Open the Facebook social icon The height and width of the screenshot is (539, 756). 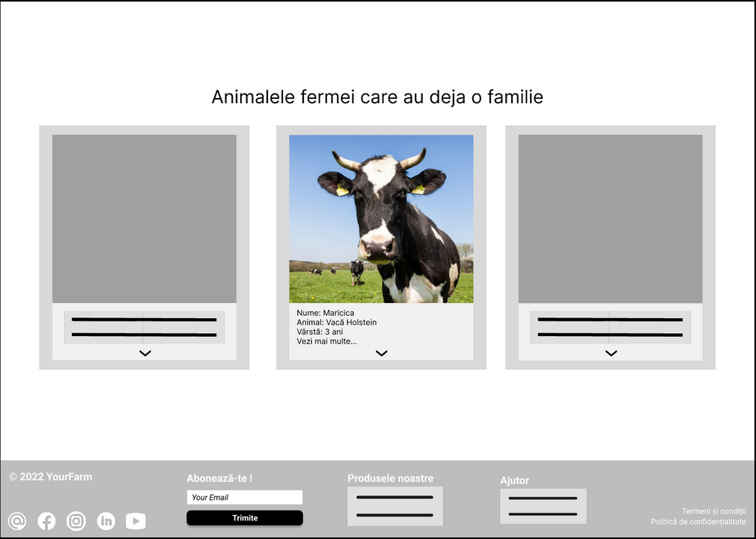point(46,521)
